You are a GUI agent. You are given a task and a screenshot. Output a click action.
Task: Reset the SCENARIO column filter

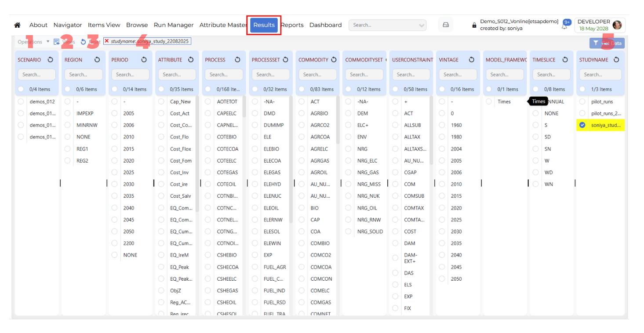(50, 60)
